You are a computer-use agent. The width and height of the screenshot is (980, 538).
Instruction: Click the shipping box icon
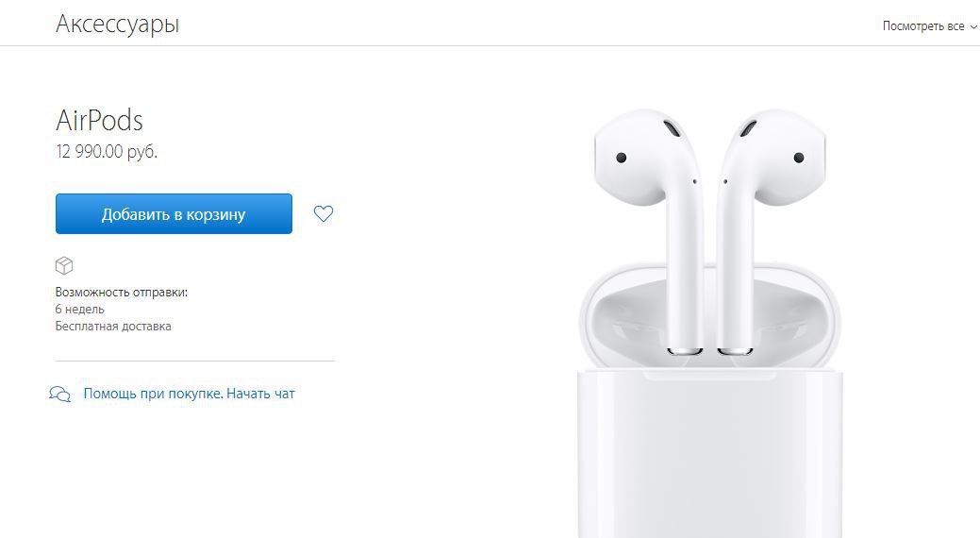point(64,266)
